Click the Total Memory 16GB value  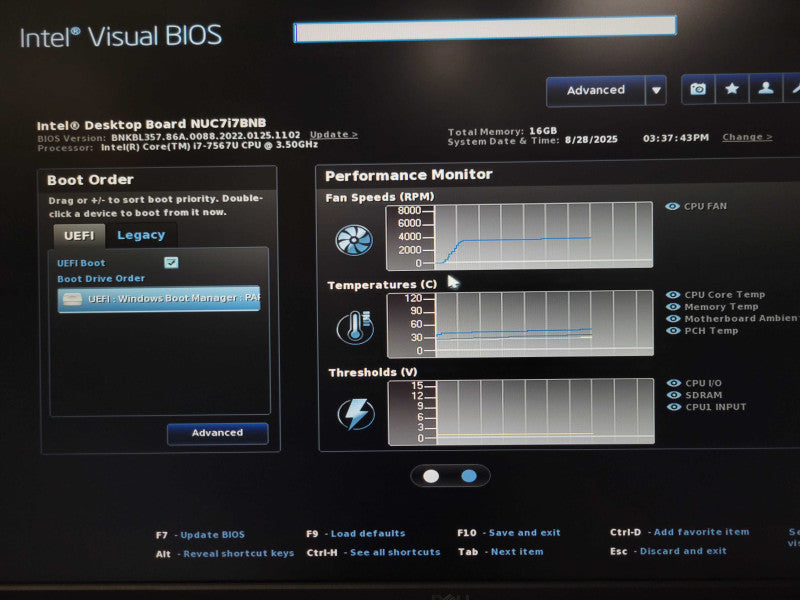point(543,131)
